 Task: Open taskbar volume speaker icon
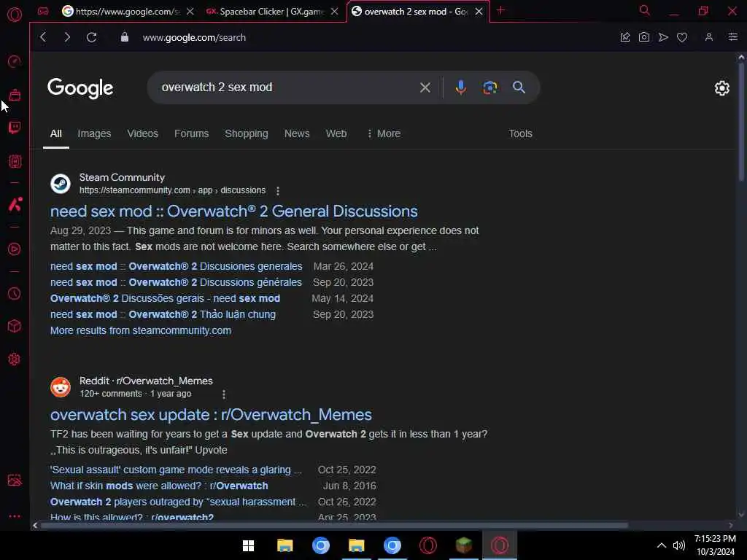click(679, 545)
